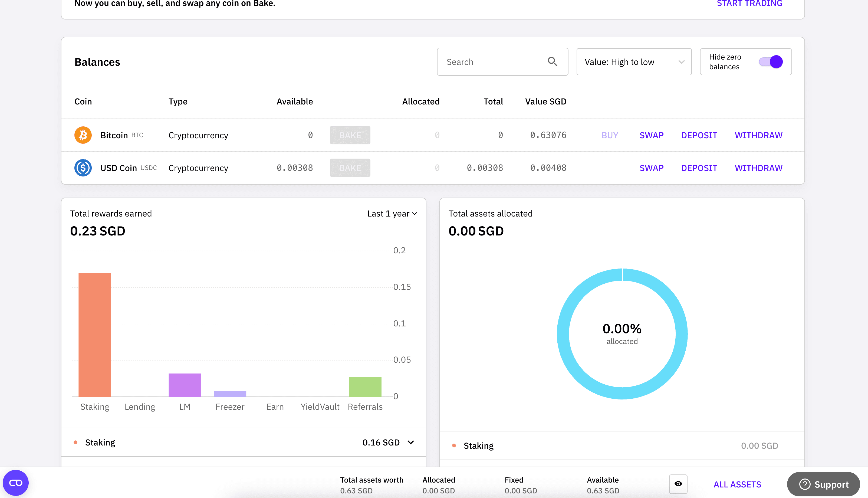Click the Staking 0.00 SGD allocated row
This screenshot has width=868, height=498.
[622, 446]
